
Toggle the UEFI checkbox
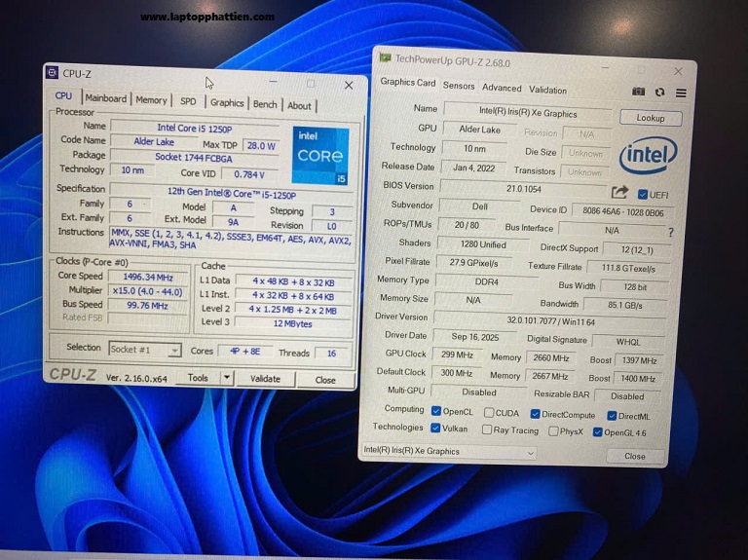pyautogui.click(x=642, y=194)
